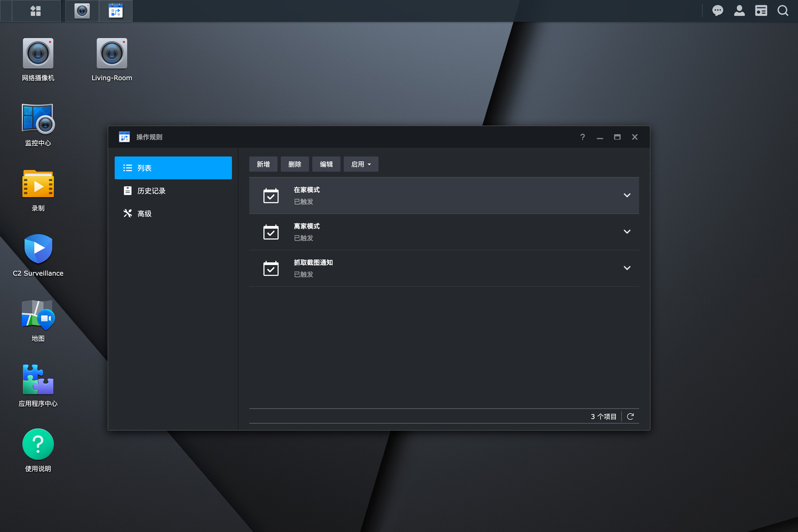Maximize the 操作规则 window
Image resolution: width=798 pixels, height=532 pixels.
click(617, 137)
